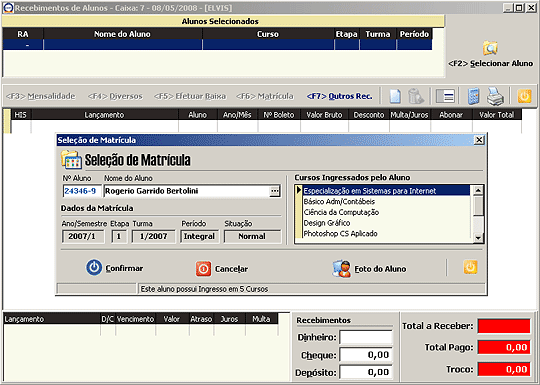
Task: Click the selected blue row in Alunos Selecionados
Action: pos(217,45)
